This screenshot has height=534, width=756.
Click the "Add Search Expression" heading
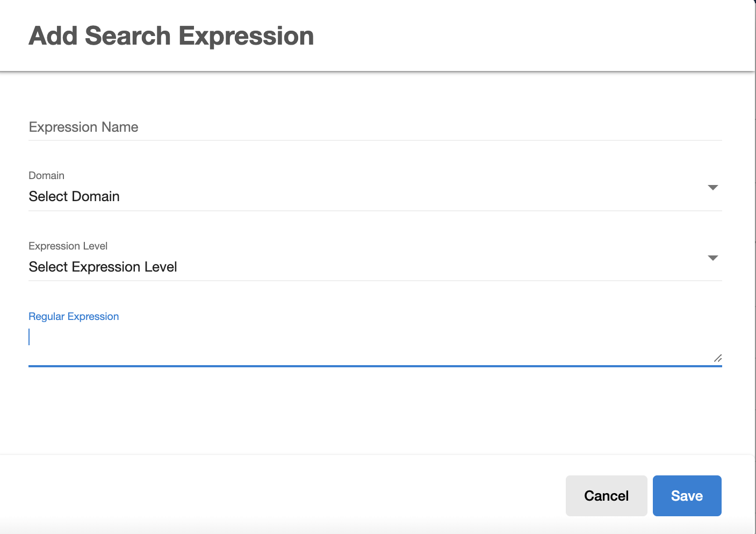pos(171,36)
